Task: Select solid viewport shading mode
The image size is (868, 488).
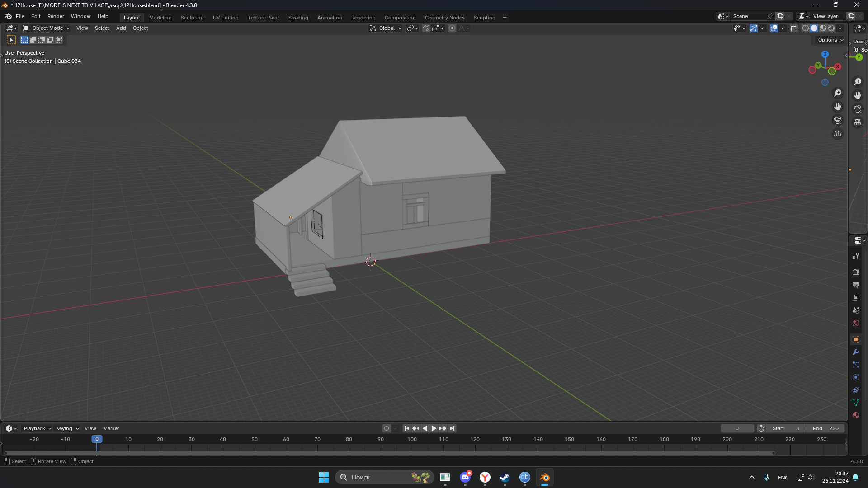Action: (x=814, y=28)
